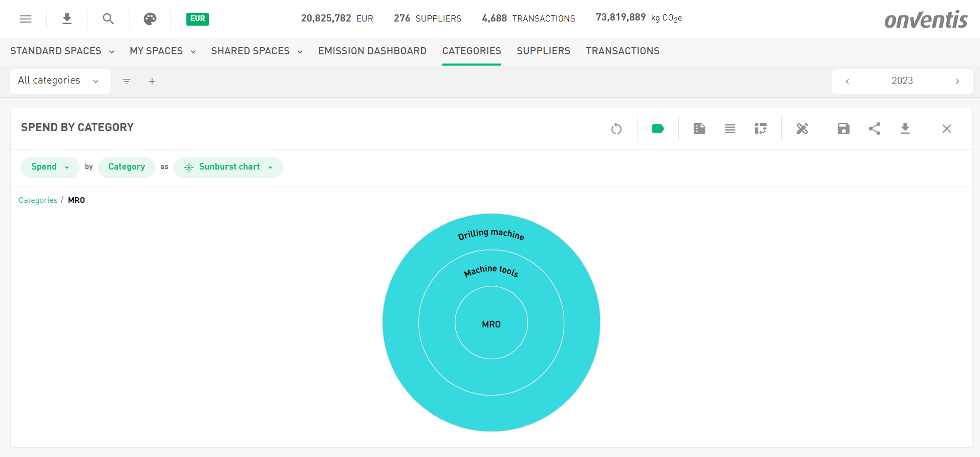This screenshot has width=980, height=457.
Task: Download chart from the panel toolbar
Action: click(905, 129)
